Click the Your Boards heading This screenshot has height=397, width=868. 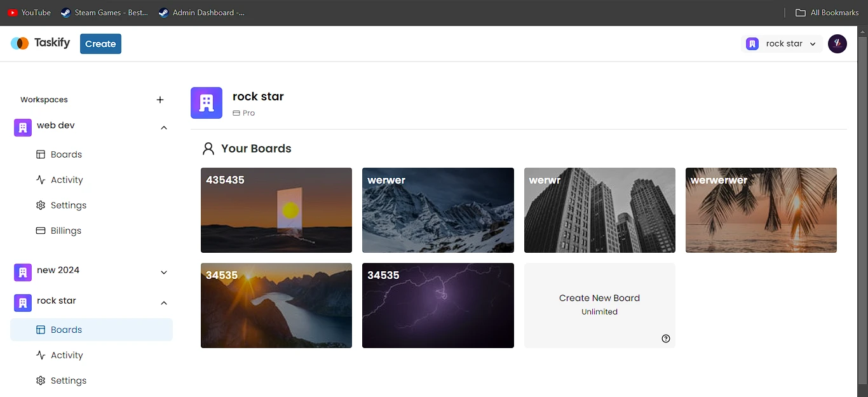(256, 149)
